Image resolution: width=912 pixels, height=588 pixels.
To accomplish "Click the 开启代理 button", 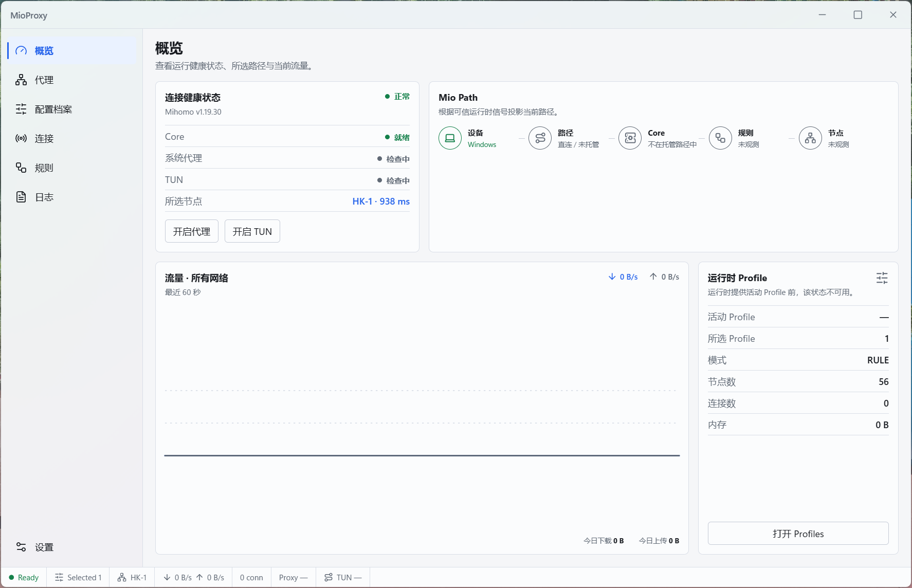I will pyautogui.click(x=192, y=231).
